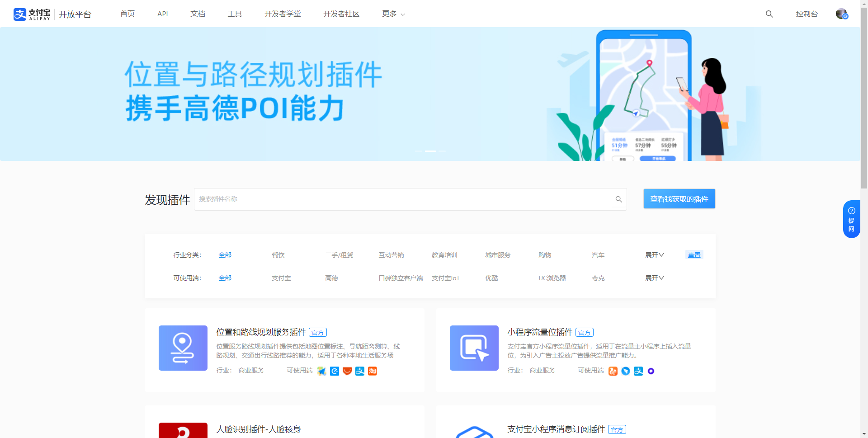Click the orange 淘宝 icon in the location plugin card
Viewport: 868px width, 438px height.
tap(373, 371)
